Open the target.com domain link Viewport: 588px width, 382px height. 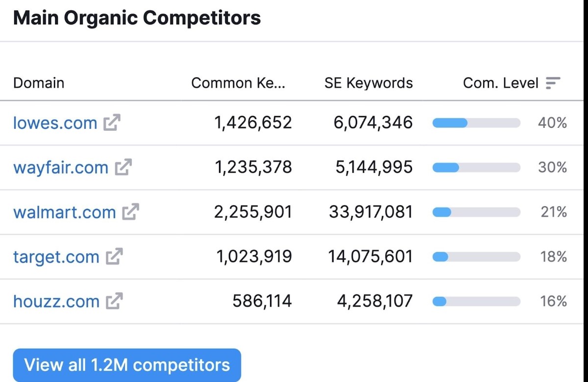(x=56, y=257)
